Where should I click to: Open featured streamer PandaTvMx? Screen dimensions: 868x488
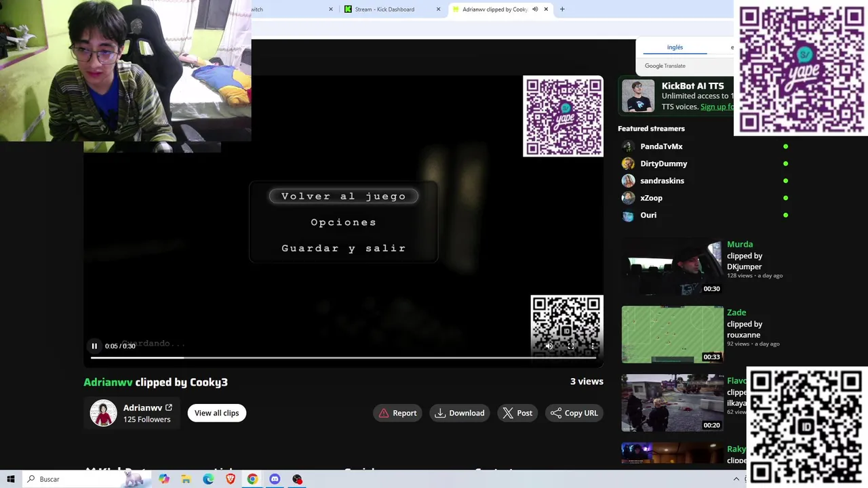click(x=661, y=146)
